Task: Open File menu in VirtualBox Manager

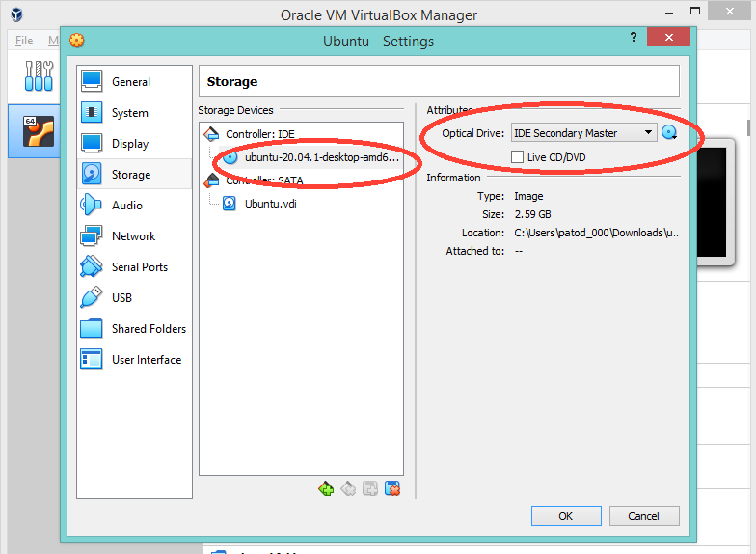Action: click(x=24, y=41)
